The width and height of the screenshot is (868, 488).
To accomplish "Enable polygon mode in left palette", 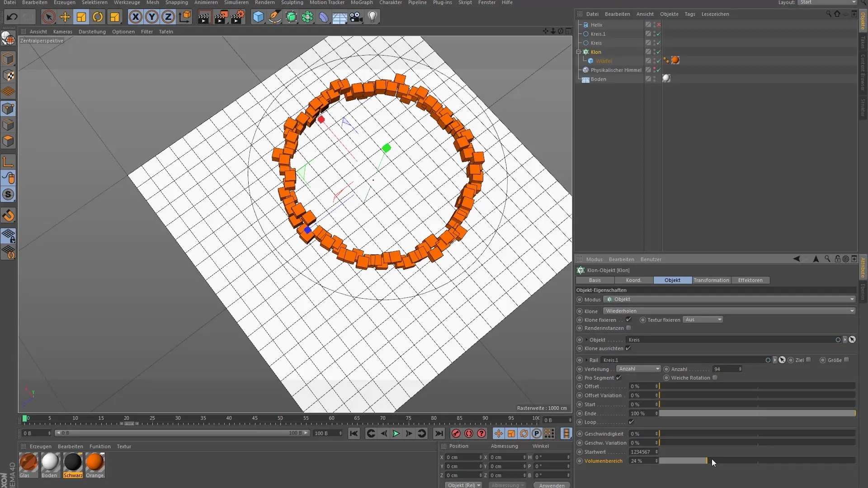I will point(8,141).
